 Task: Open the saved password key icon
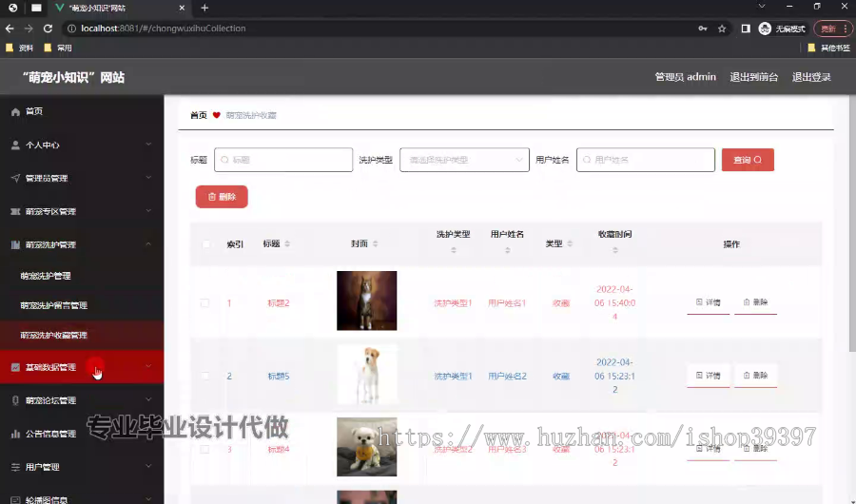703,29
